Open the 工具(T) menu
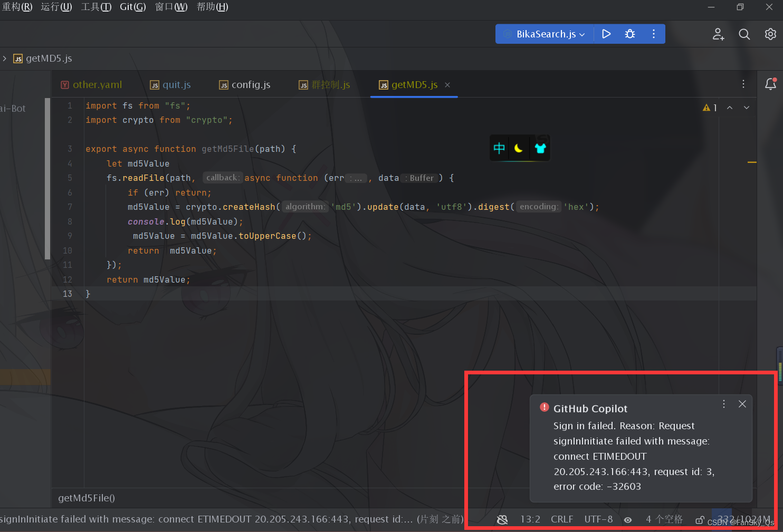Viewport: 783px width, 532px height. click(x=96, y=7)
